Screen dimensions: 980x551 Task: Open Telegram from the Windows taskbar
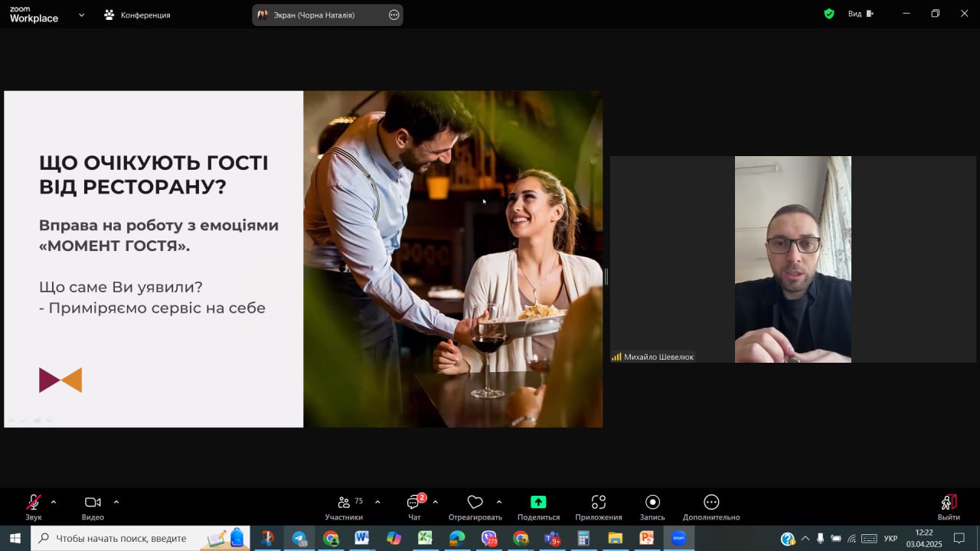point(299,538)
